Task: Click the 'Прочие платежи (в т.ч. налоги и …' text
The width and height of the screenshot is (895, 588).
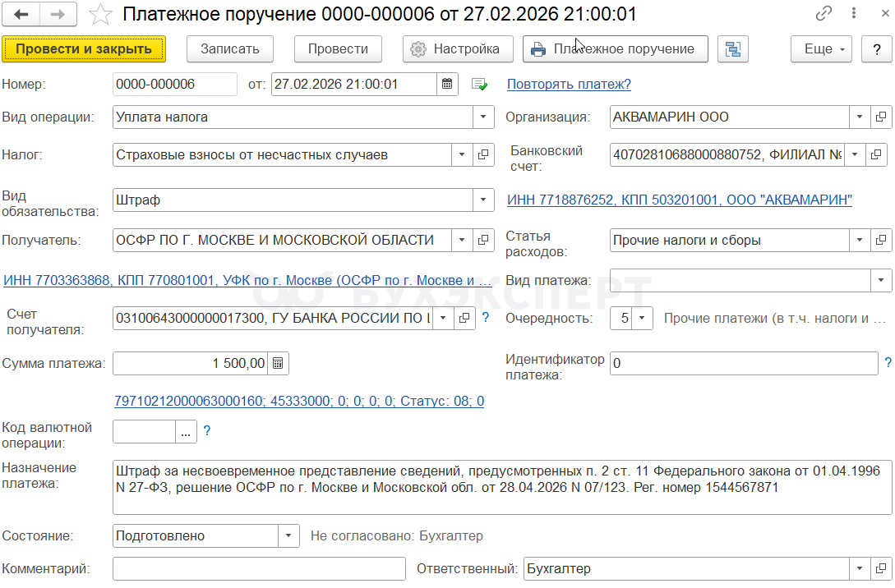Action: 774,319
